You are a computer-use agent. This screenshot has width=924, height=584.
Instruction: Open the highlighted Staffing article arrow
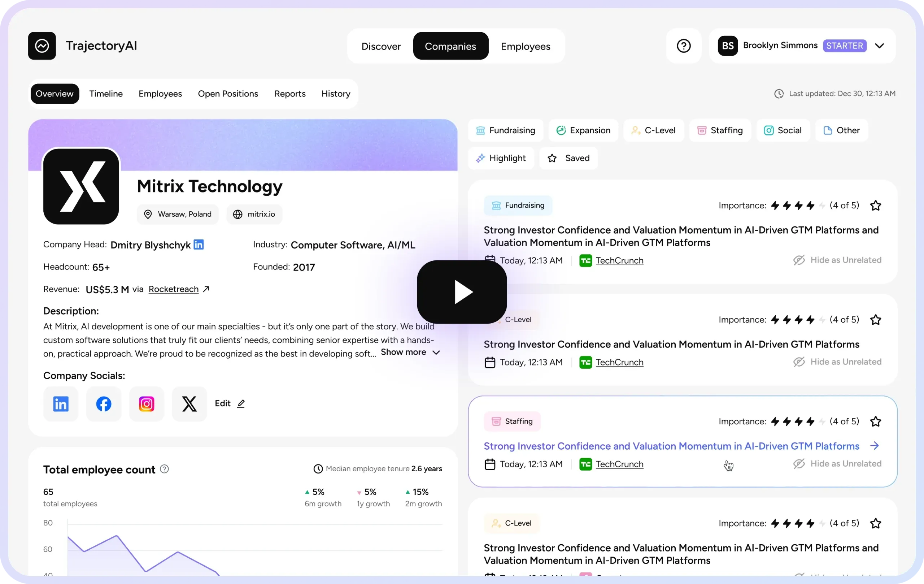click(x=875, y=446)
